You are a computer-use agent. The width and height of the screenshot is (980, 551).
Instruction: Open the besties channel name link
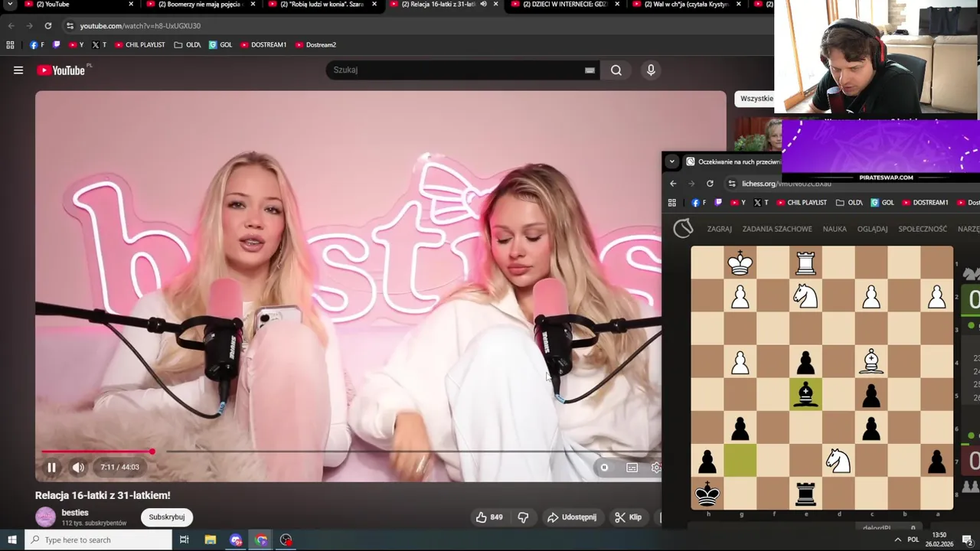[75, 513]
